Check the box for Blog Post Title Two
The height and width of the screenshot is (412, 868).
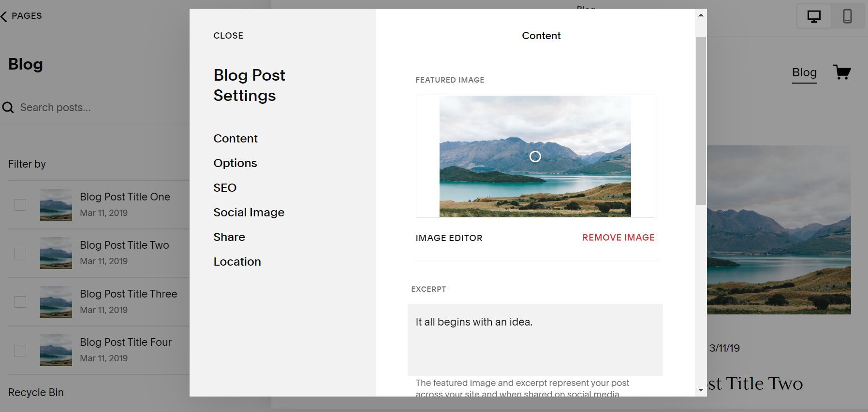coord(20,253)
